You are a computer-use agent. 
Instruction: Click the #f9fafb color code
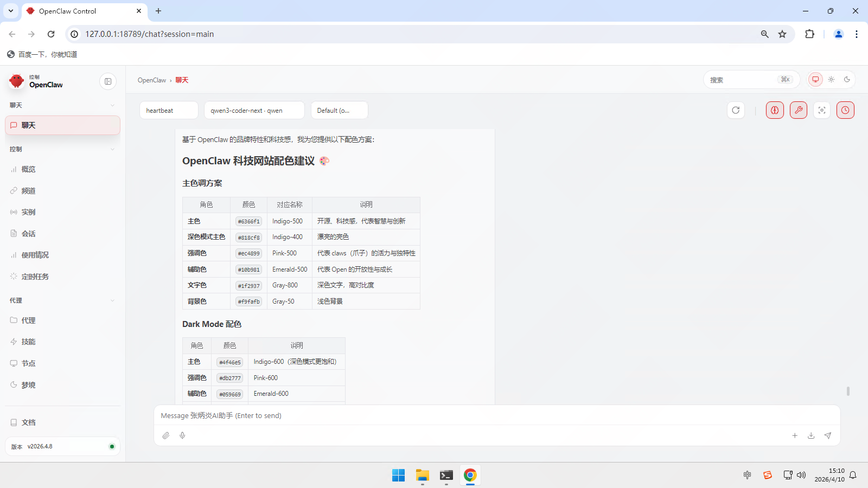point(249,301)
